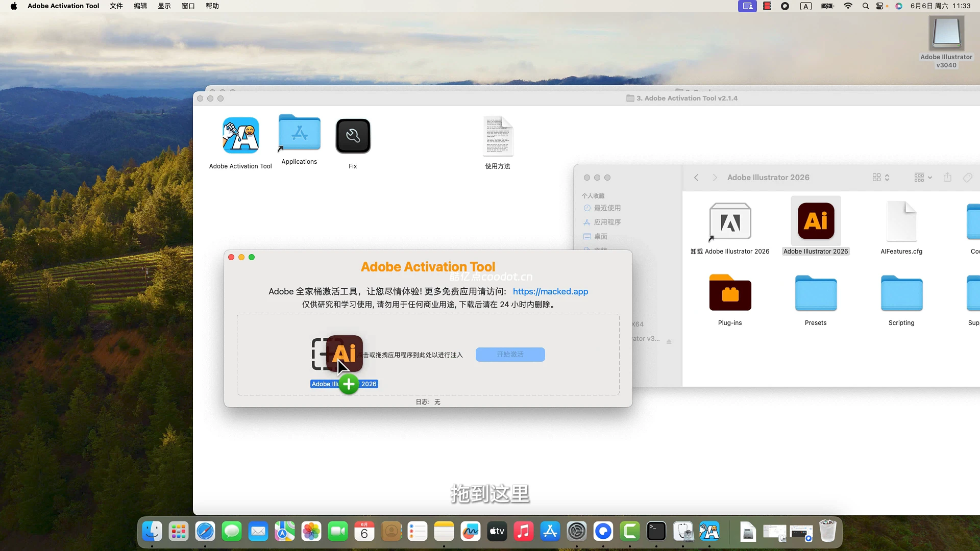Click the date and time in menu bar
980x551 pixels.
[x=941, y=6]
